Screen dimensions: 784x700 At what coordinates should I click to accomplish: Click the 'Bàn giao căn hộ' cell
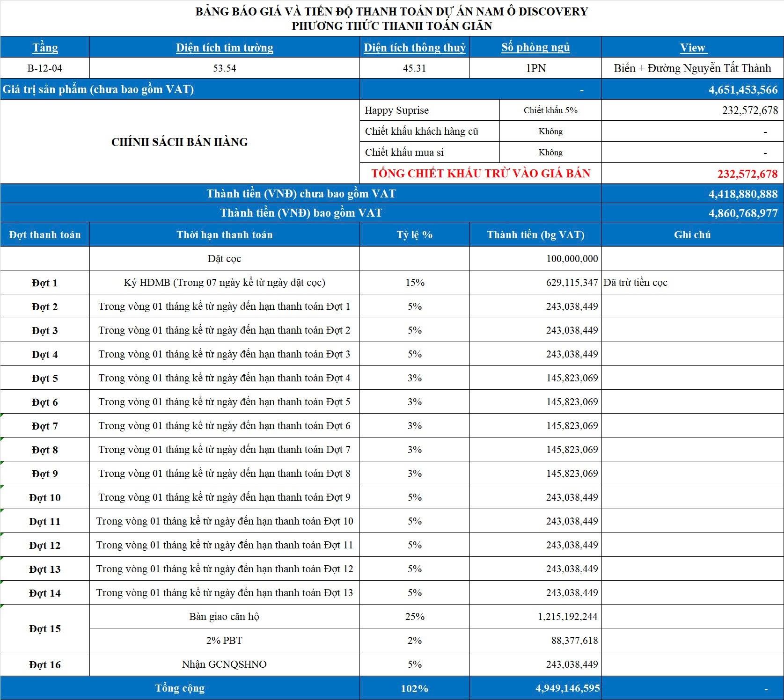tap(225, 617)
